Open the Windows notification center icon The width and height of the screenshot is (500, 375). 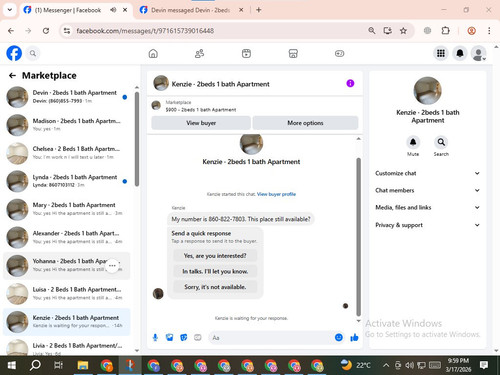click(484, 365)
